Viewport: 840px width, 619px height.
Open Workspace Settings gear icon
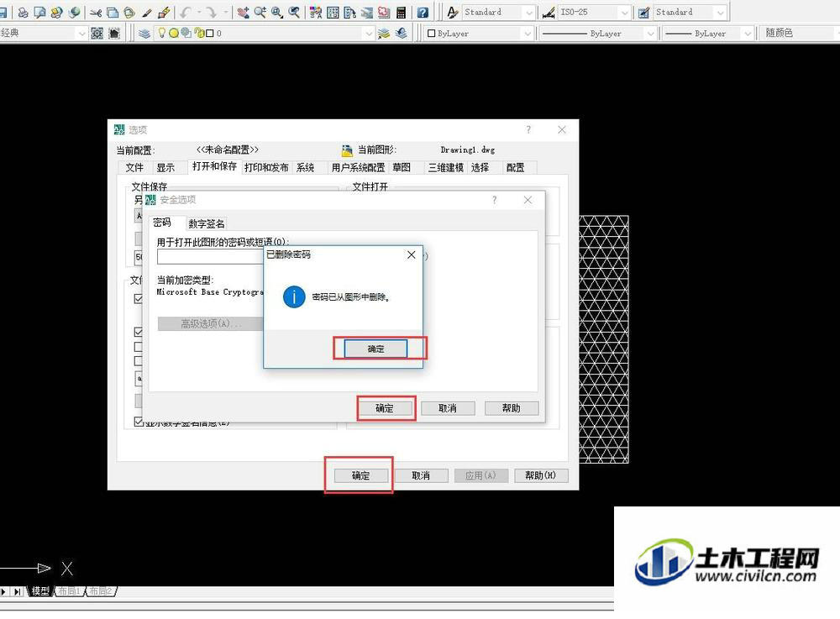point(97,34)
